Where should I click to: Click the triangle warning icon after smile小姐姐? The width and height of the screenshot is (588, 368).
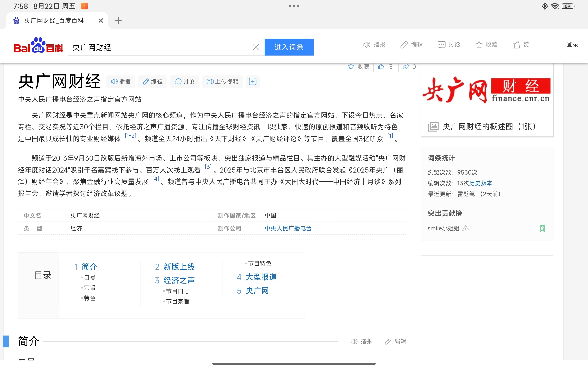point(465,228)
